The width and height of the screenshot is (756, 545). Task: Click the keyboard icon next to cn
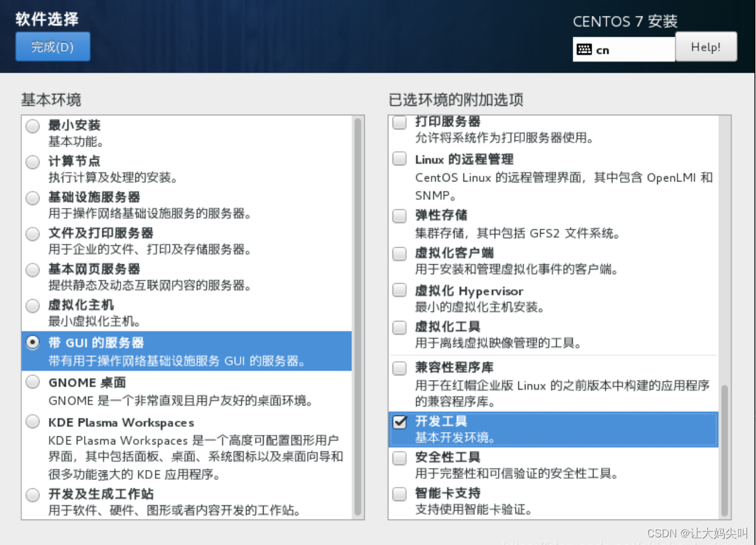tap(584, 50)
